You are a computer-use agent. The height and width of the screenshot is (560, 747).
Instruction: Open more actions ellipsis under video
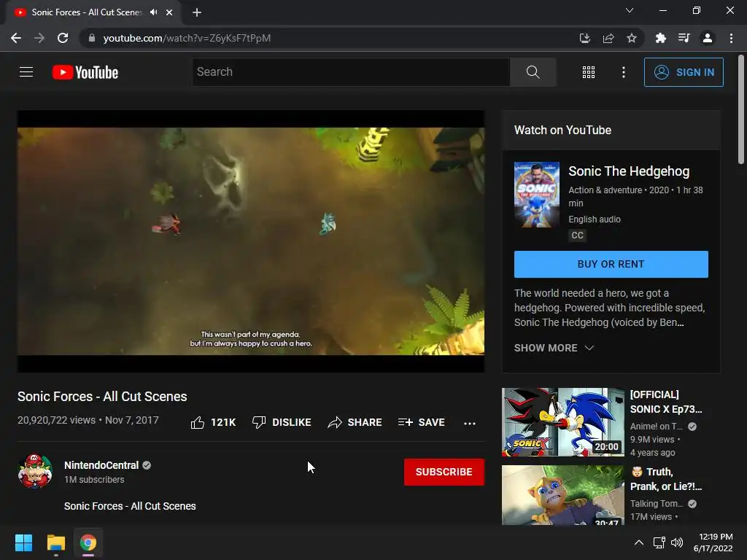tap(470, 423)
